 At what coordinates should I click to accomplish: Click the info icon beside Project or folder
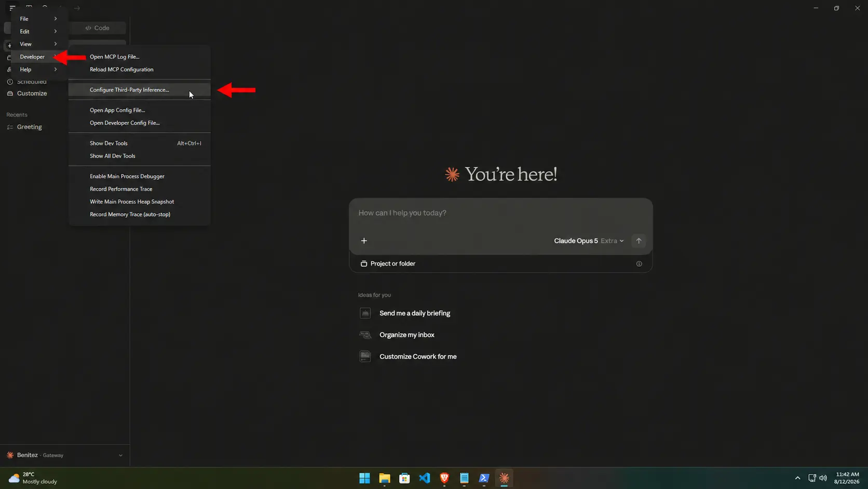[639, 263]
